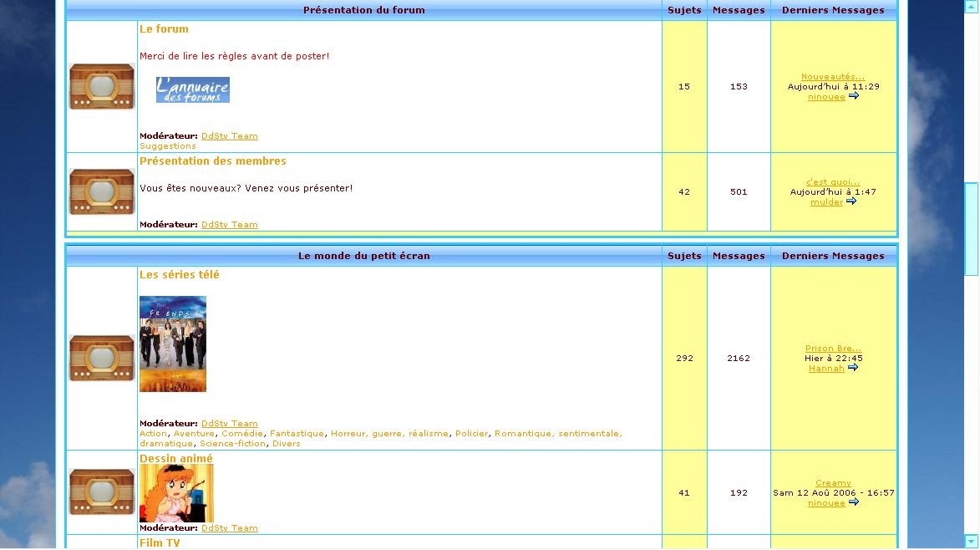Open the Friends poster image
This screenshot has height=550, width=980.
(x=173, y=344)
